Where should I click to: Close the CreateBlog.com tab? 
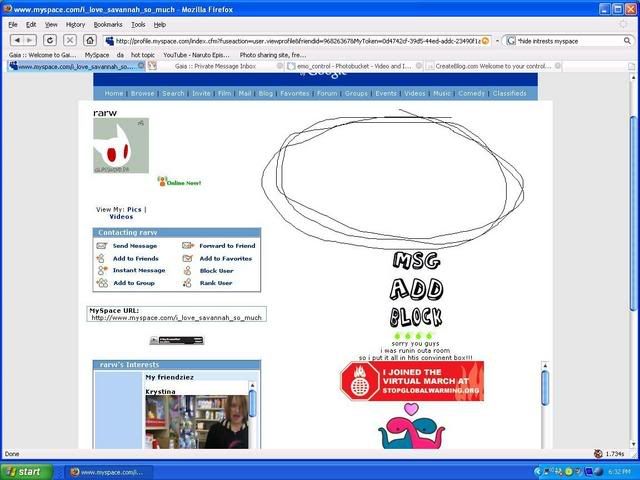tap(558, 66)
